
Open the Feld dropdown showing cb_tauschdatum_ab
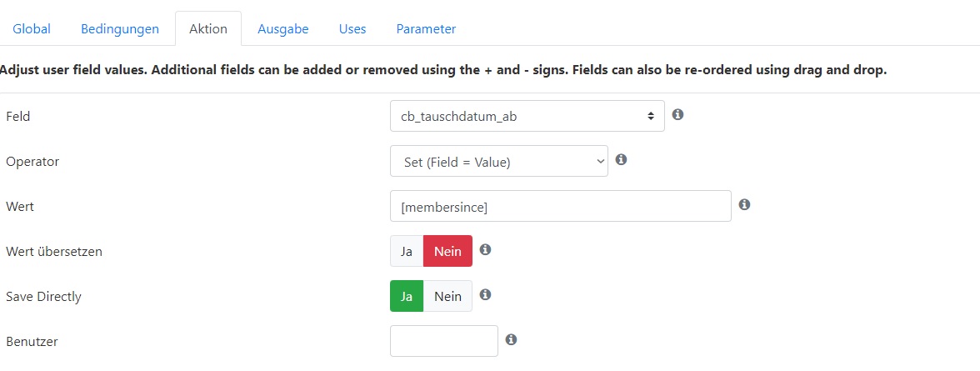[527, 116]
